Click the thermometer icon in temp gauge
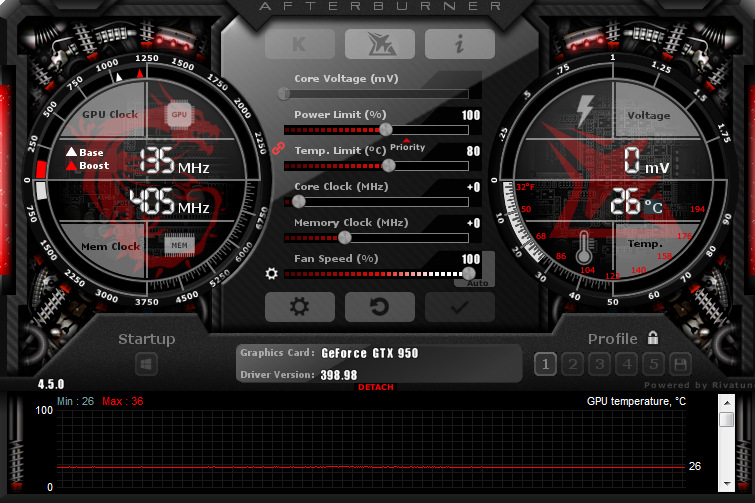 [x=584, y=247]
